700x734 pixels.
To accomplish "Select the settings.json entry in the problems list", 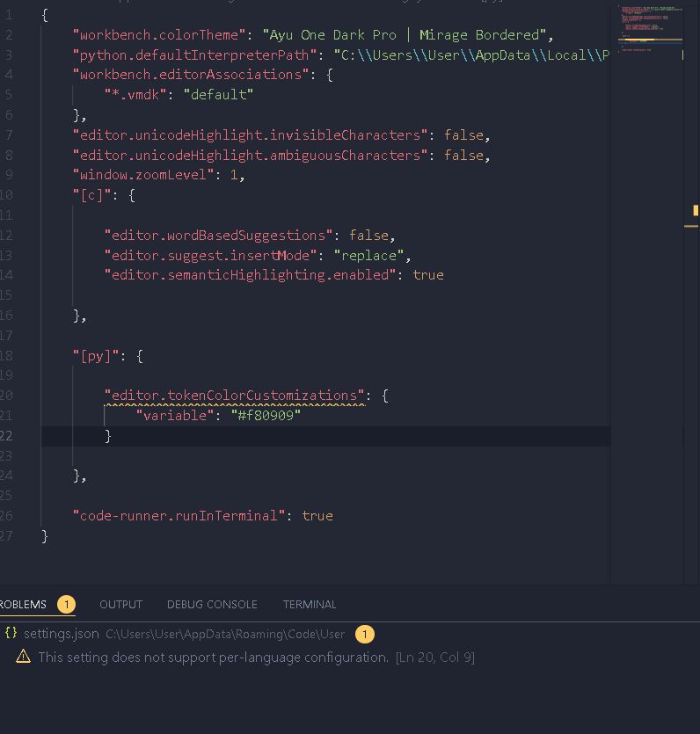I will click(62, 634).
